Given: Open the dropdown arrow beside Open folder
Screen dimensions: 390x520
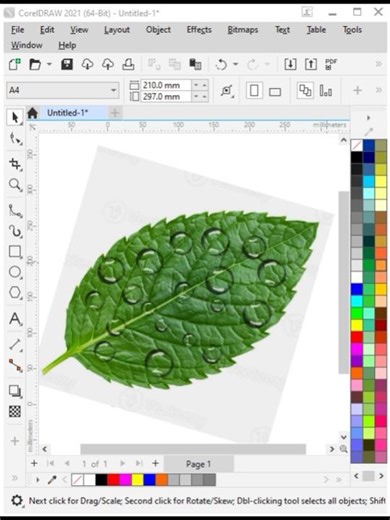Looking at the screenshot, I should (x=49, y=64).
